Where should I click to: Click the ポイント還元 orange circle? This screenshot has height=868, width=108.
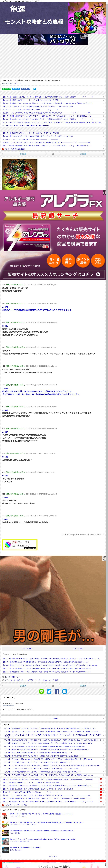pyautogui.click(x=83, y=260)
